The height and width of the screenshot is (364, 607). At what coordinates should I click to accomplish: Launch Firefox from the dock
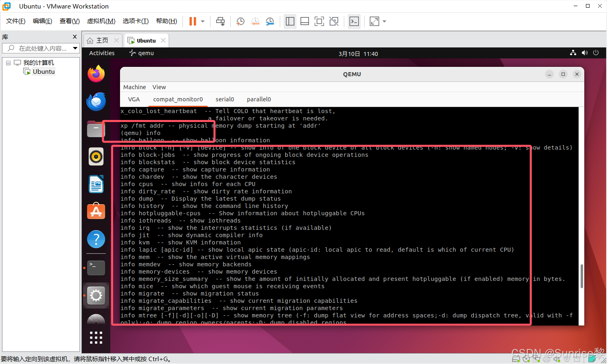coord(96,74)
